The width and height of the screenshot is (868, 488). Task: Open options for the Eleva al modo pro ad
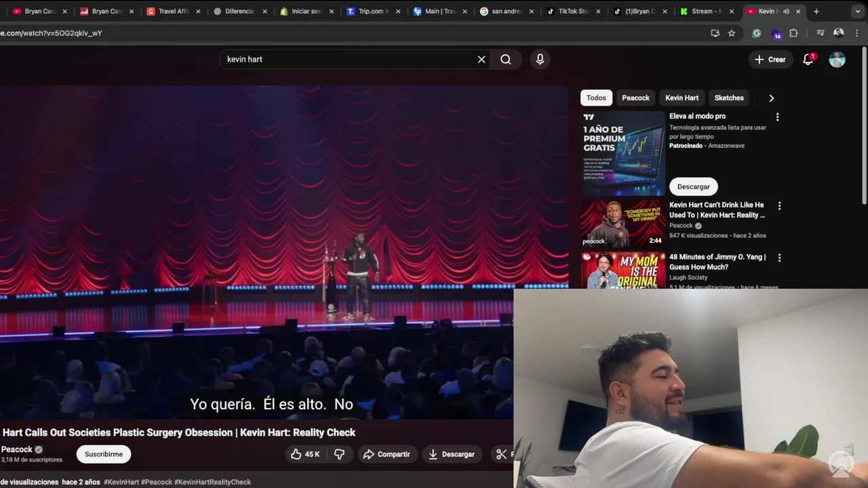coord(777,117)
